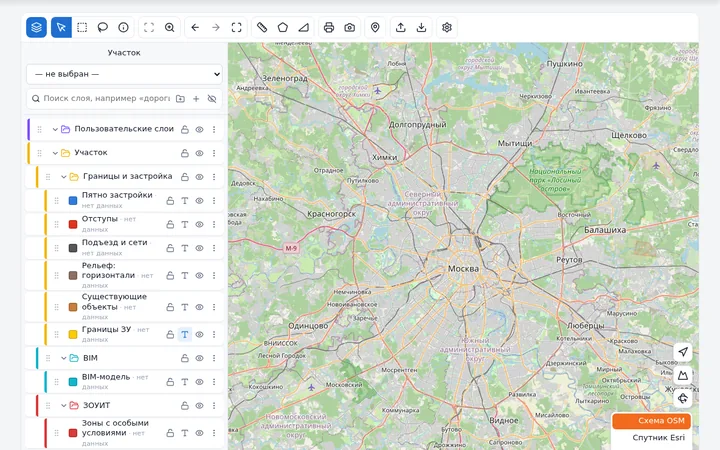Click zoom to extent icon

149,28
